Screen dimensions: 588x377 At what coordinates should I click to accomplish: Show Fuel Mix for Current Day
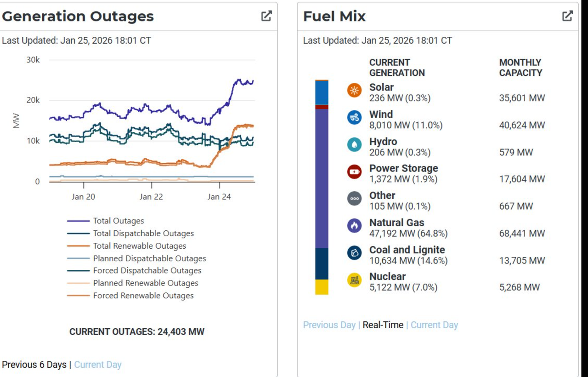point(434,325)
